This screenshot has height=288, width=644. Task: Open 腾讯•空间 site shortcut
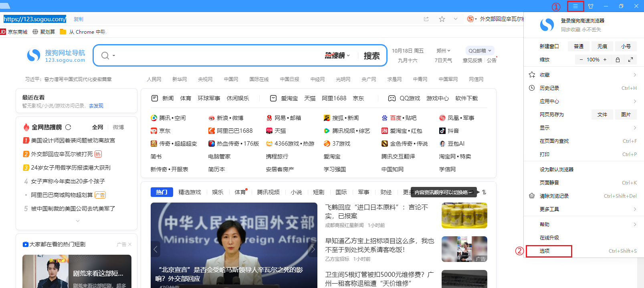168,118
